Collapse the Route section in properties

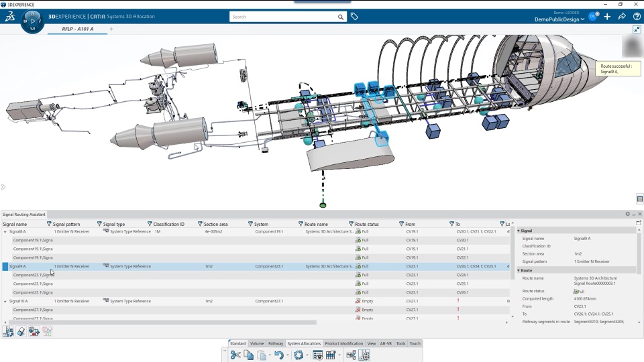coord(519,270)
